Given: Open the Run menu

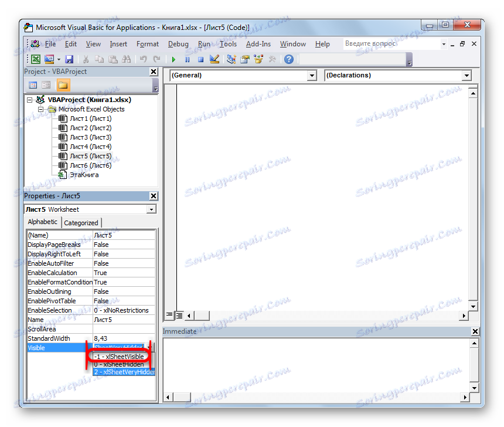Looking at the screenshot, I should pyautogui.click(x=204, y=44).
